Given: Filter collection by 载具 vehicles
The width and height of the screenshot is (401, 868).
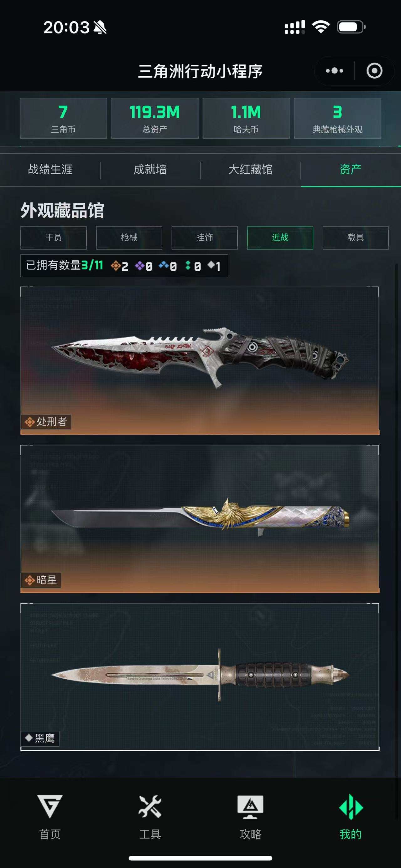Looking at the screenshot, I should tap(356, 237).
